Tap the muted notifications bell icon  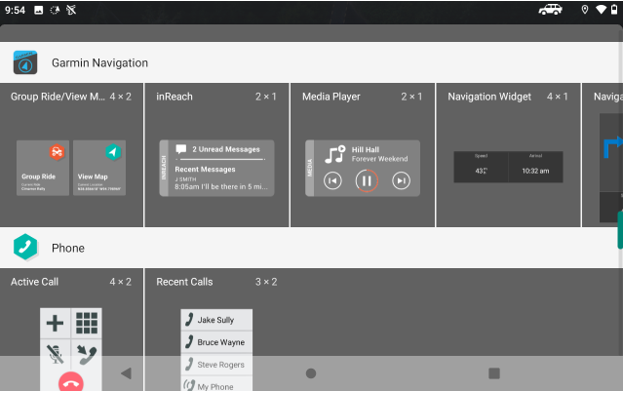coord(71,10)
